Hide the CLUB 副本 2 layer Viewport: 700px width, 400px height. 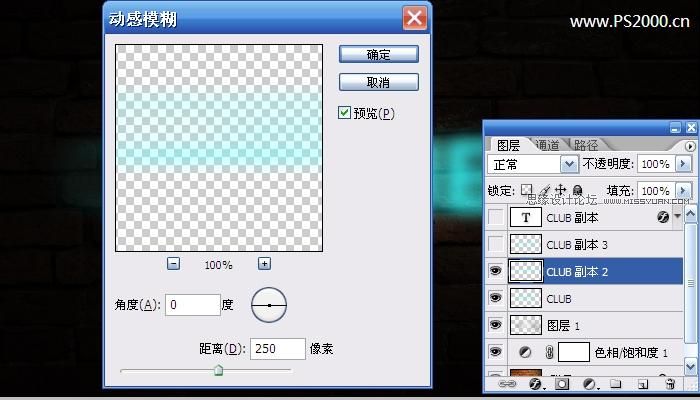[496, 271]
